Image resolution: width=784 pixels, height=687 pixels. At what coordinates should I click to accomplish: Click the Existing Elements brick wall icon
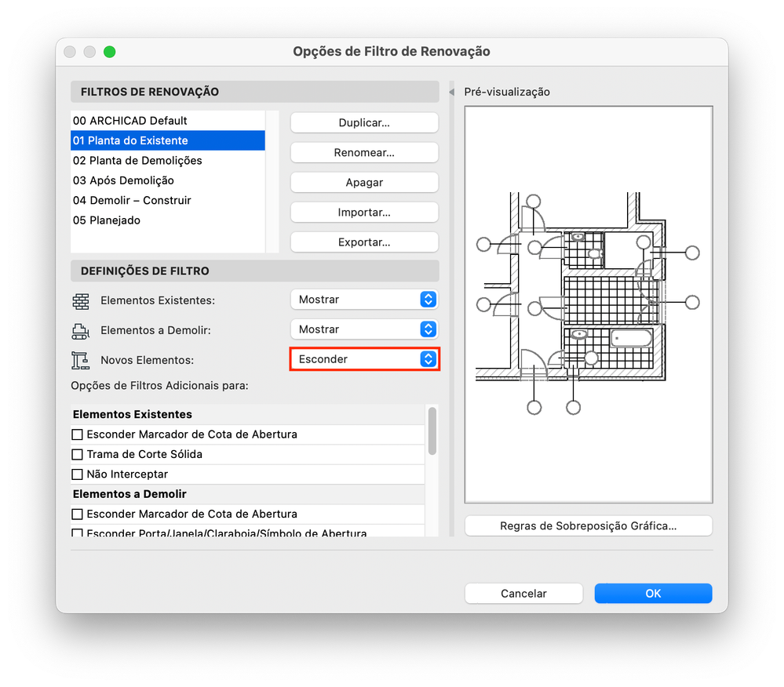81,301
